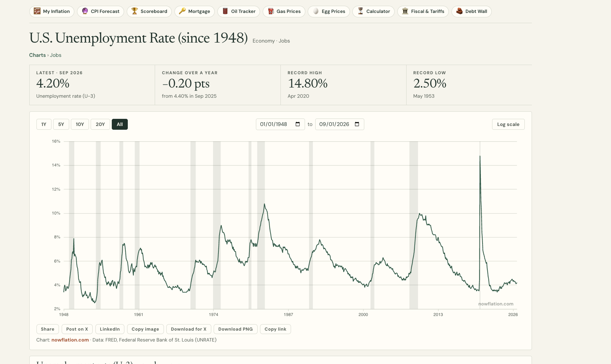
Task: Click the gas pump icon for Gas Prices
Action: click(x=271, y=11)
